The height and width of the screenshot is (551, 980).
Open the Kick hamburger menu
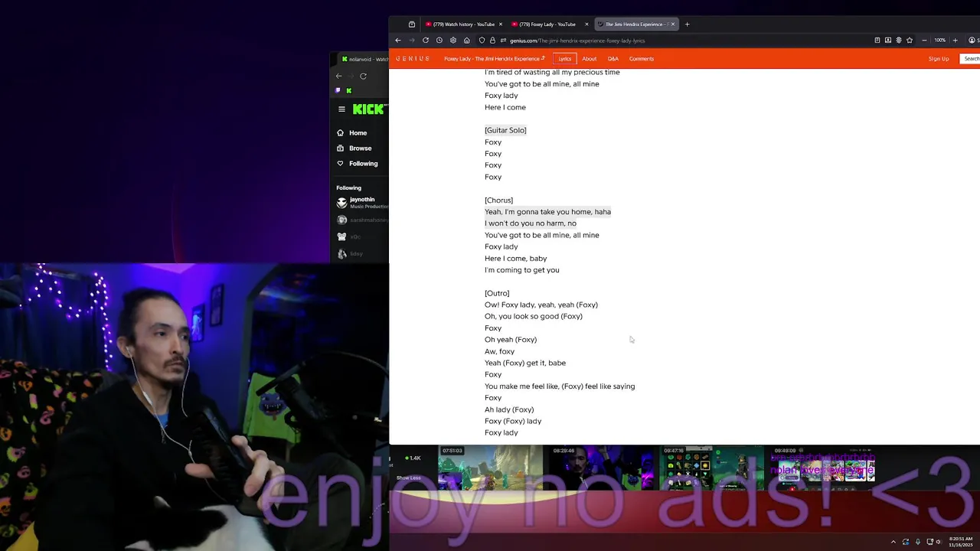pos(341,109)
